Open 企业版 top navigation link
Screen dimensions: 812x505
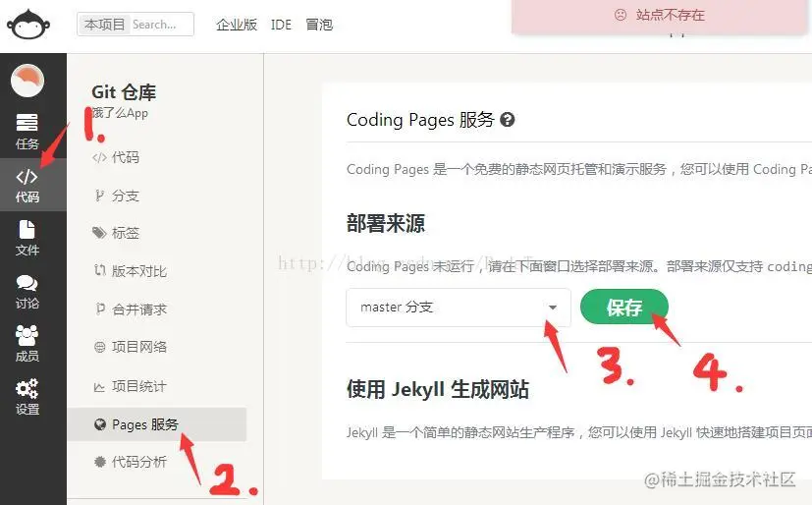click(237, 25)
